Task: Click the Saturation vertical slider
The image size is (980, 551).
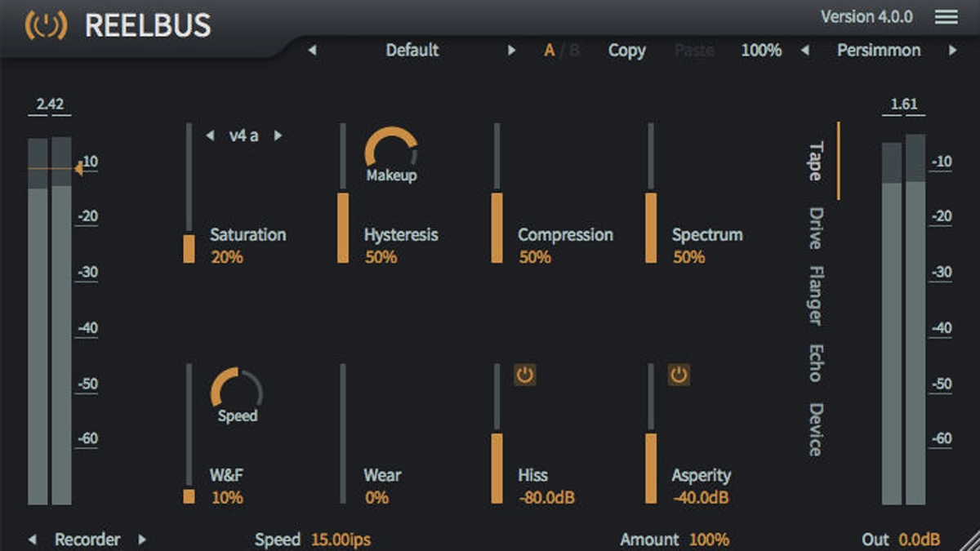Action: click(189, 193)
